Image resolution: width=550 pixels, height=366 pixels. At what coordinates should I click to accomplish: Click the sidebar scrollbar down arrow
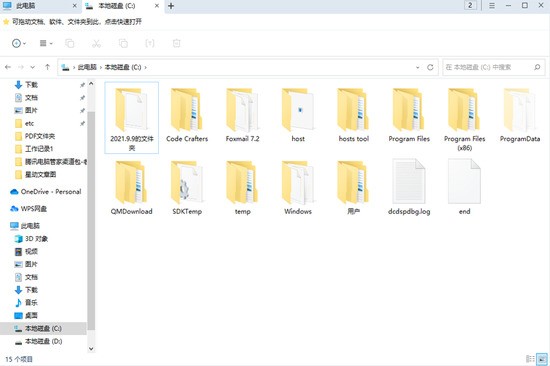pyautogui.click(x=91, y=348)
